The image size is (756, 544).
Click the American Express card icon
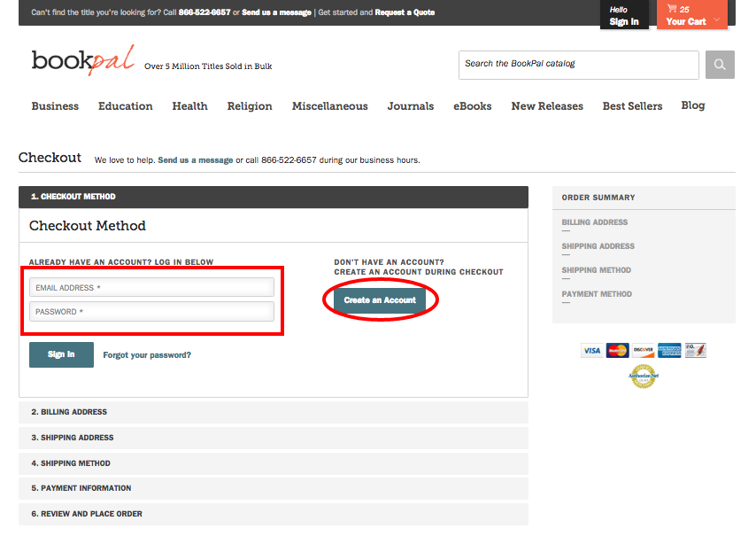pos(669,351)
